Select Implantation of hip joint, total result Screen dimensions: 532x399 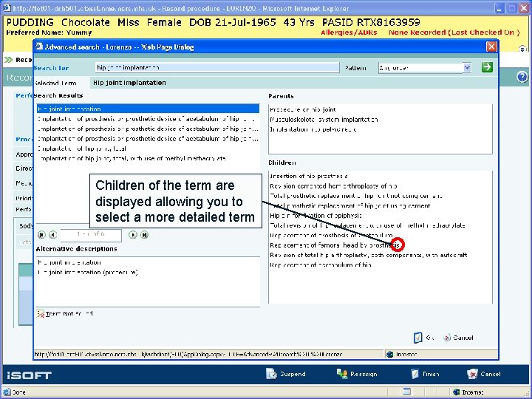point(82,149)
